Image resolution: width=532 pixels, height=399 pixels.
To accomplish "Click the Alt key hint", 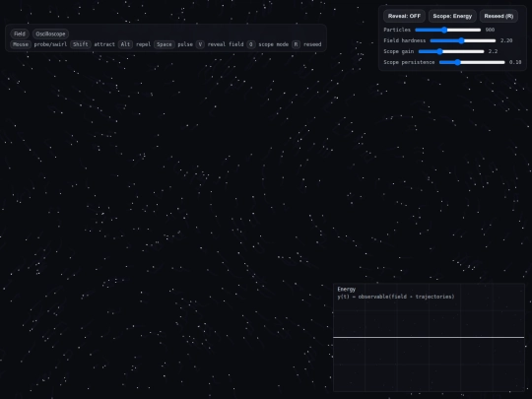I will [125, 44].
